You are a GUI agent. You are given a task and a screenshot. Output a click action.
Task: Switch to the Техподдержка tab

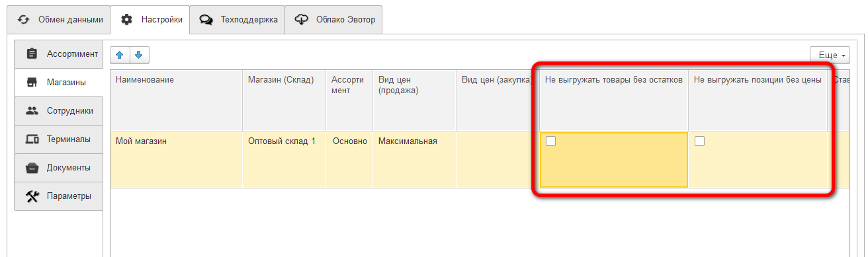pos(238,20)
